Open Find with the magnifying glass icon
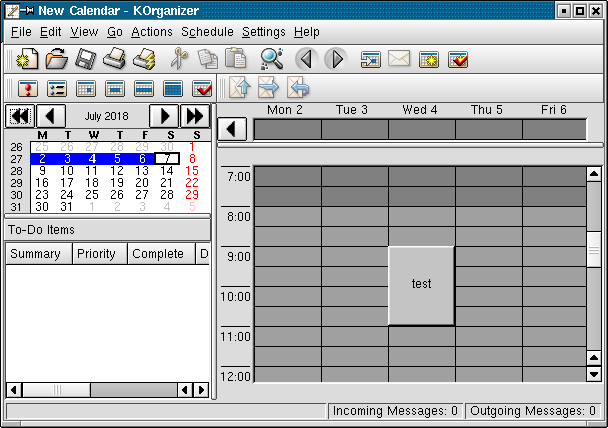This screenshot has width=608, height=428. point(271,59)
